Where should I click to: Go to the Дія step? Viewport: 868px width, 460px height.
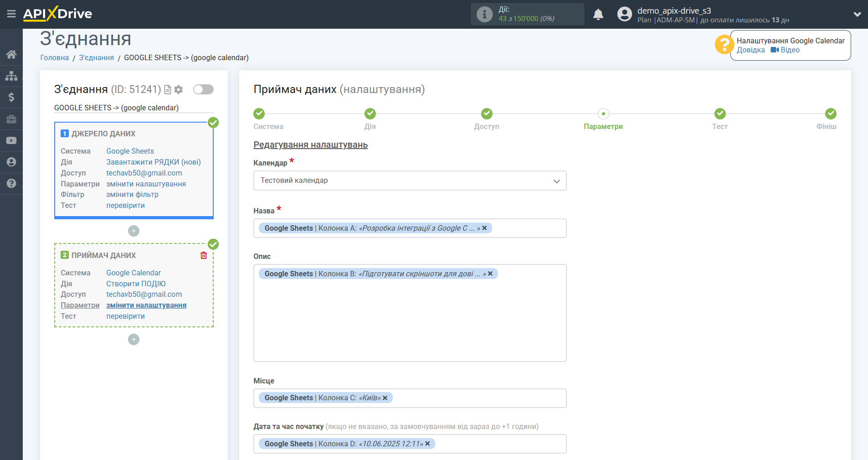click(x=370, y=114)
